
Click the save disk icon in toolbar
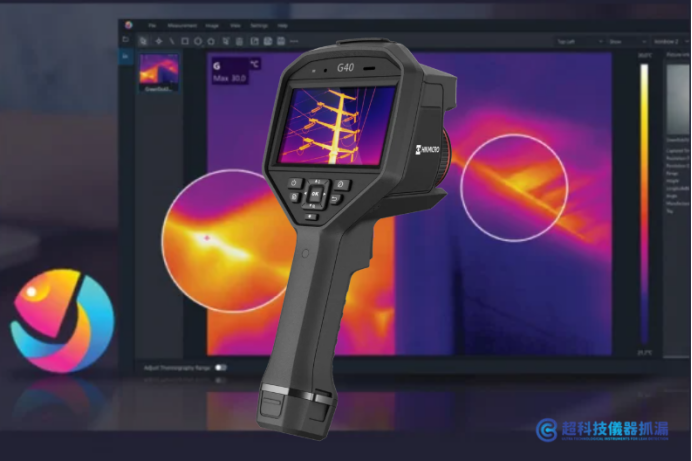[x=281, y=41]
